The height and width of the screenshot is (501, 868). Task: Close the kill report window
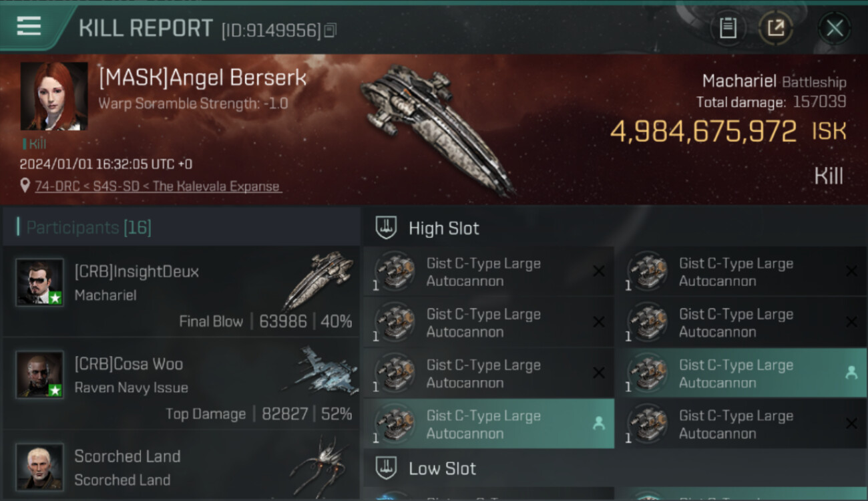835,28
